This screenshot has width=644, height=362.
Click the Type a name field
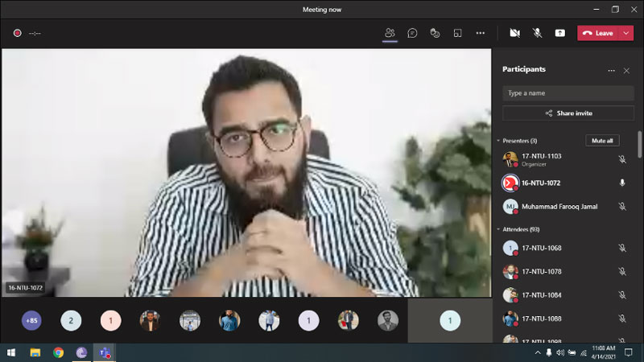point(568,93)
